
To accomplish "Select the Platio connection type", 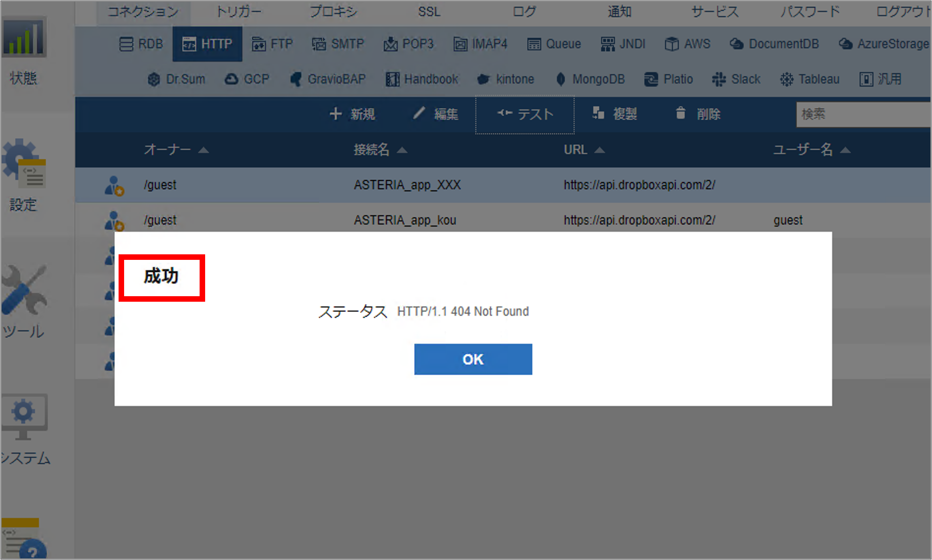I will pos(669,79).
